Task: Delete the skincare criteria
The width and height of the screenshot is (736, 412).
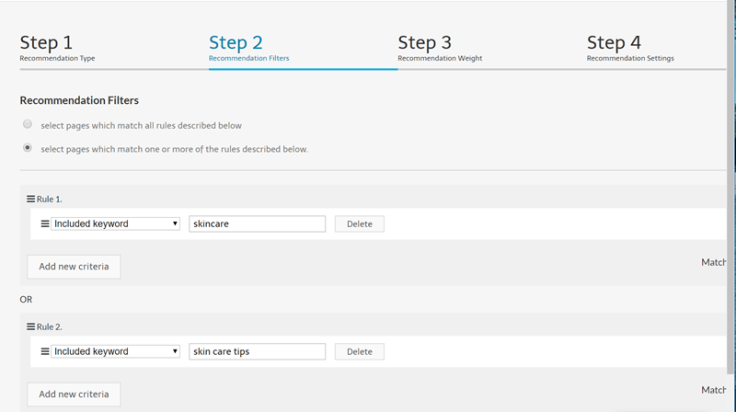Action: click(x=360, y=224)
